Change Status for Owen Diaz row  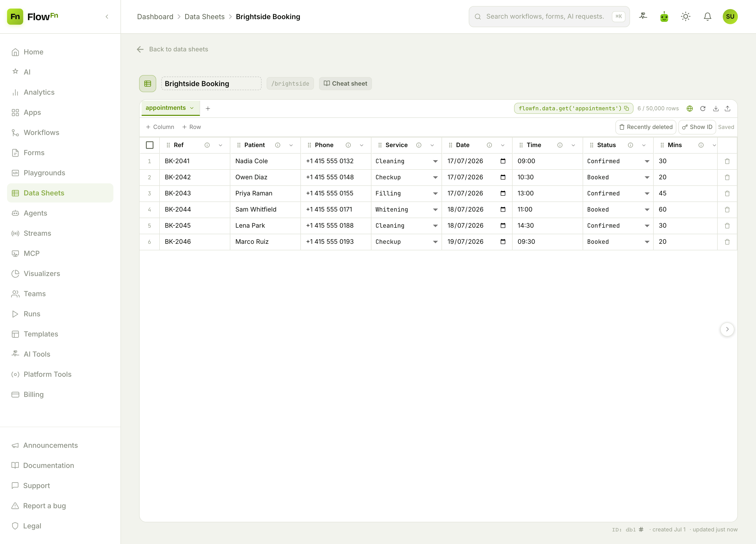tap(618, 177)
